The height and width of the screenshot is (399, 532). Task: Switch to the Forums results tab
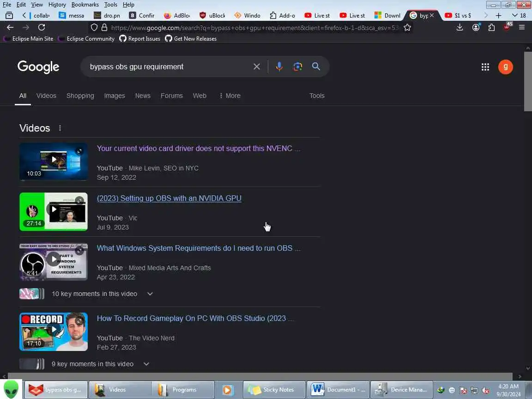click(172, 96)
